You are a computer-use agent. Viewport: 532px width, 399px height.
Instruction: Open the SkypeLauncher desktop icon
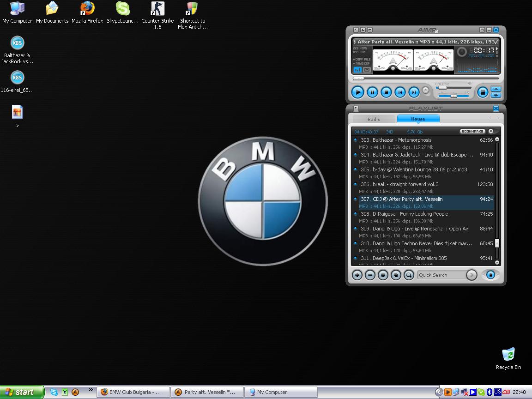coord(122,12)
